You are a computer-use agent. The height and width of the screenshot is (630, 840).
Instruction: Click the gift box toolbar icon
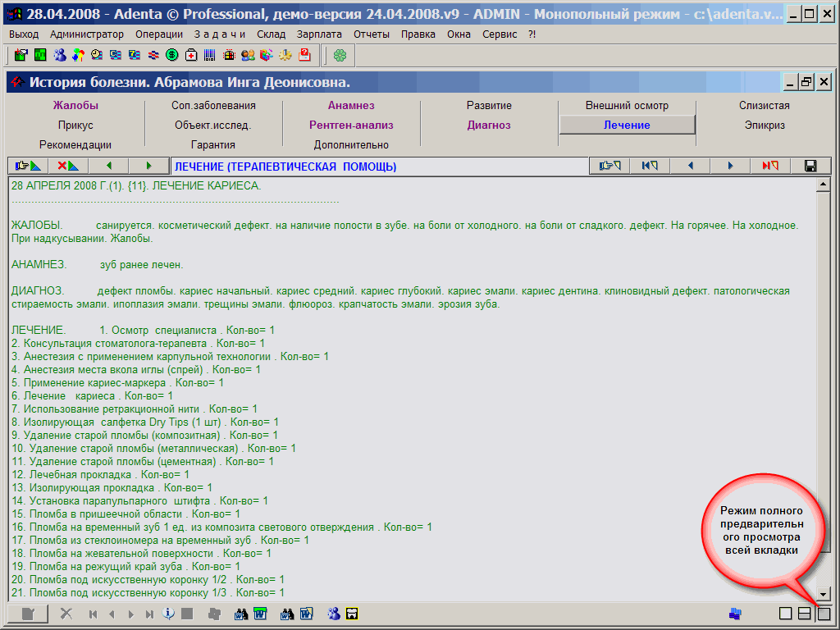point(229,55)
